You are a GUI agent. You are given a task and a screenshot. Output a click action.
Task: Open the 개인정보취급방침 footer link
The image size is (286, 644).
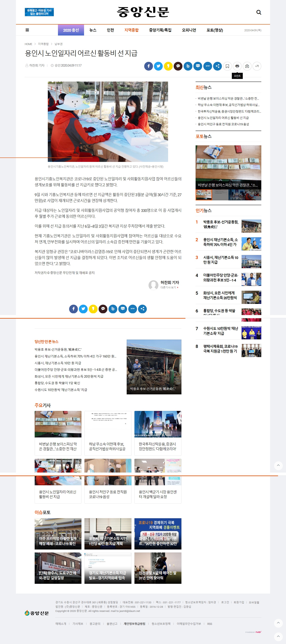134,623
